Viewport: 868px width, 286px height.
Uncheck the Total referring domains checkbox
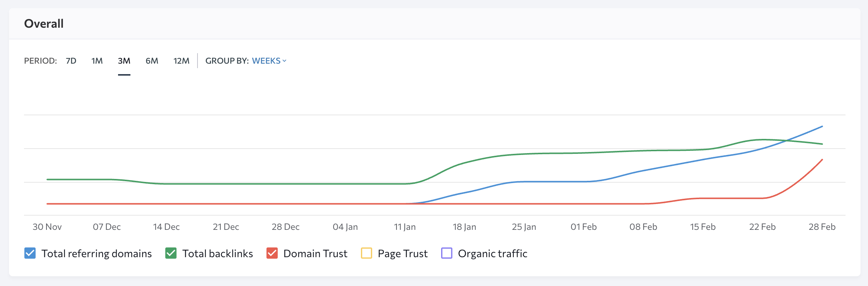click(30, 253)
